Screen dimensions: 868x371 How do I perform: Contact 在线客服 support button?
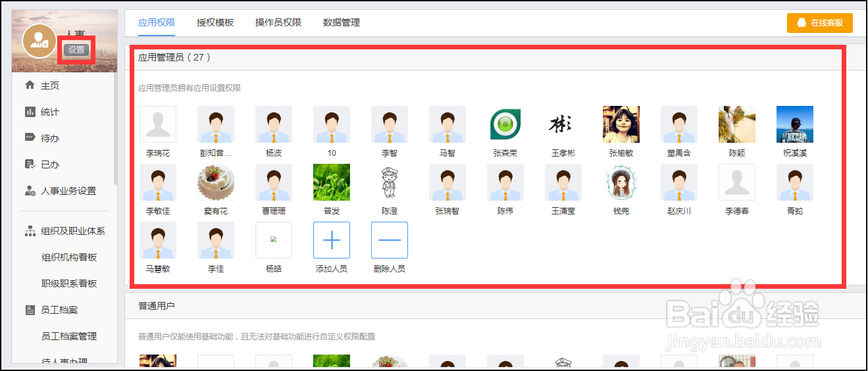820,22
